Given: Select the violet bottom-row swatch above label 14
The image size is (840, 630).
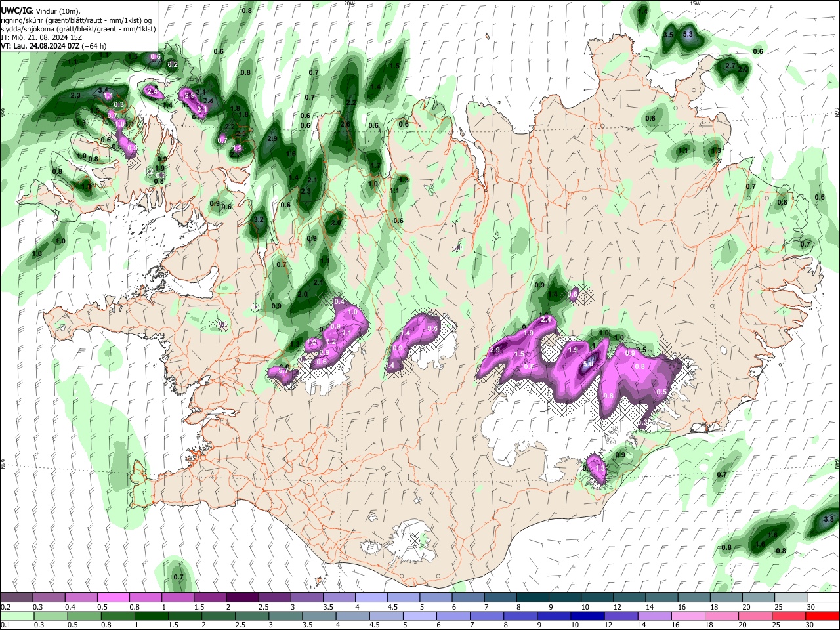Looking at the screenshot, I should [x=656, y=616].
